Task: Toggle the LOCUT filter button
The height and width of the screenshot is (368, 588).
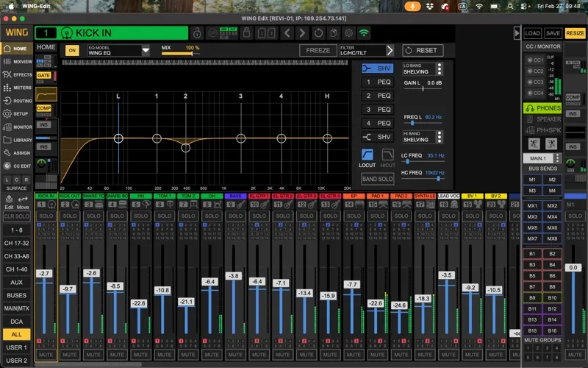Action: pyautogui.click(x=367, y=155)
